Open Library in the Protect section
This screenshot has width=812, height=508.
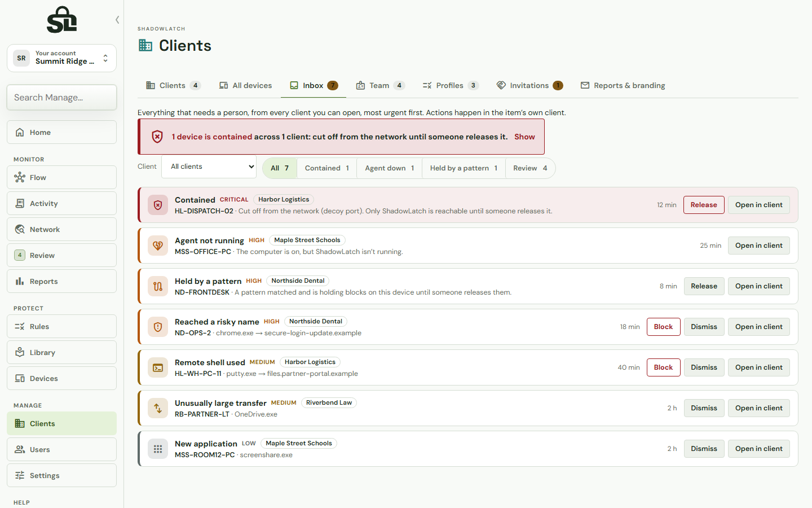pos(61,352)
